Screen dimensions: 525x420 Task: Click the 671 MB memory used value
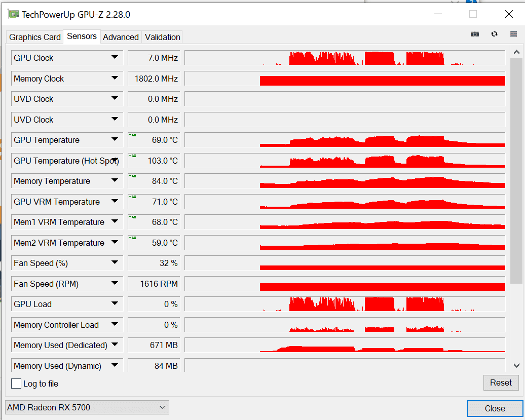pyautogui.click(x=154, y=345)
